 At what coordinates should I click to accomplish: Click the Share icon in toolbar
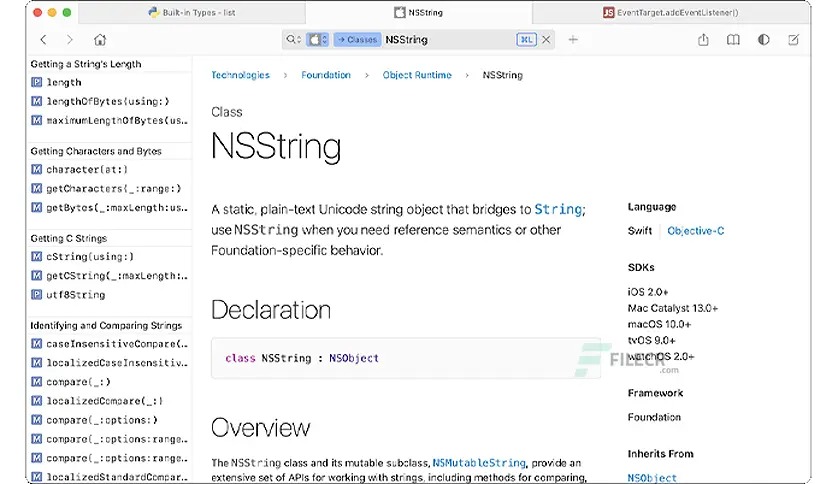click(x=703, y=40)
